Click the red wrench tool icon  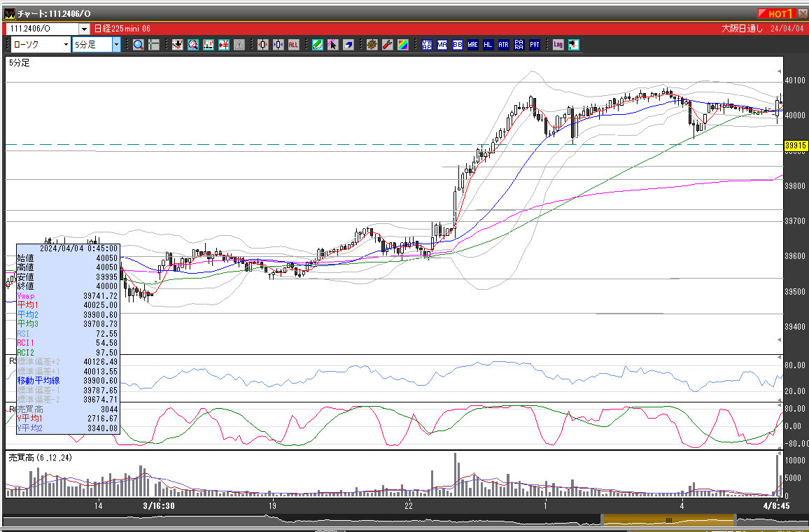point(388,45)
